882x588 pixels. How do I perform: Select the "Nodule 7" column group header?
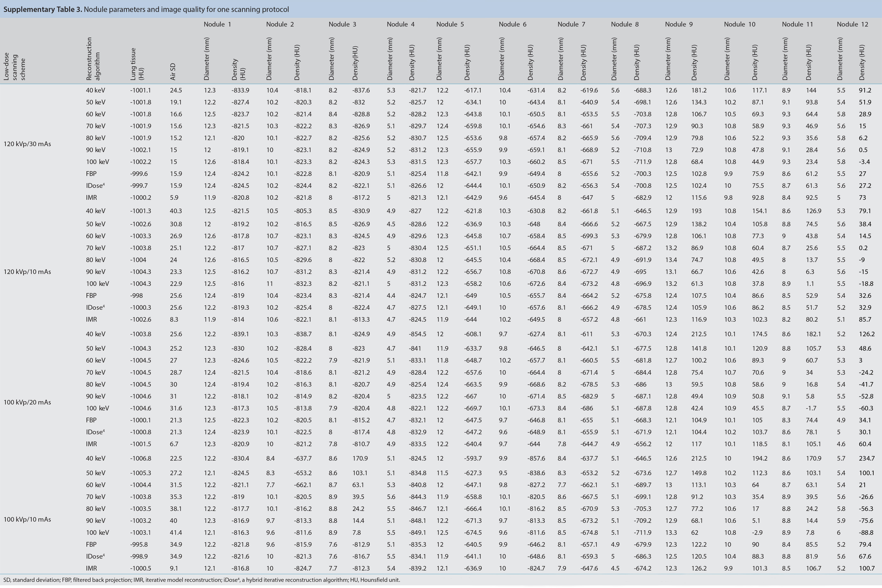coord(571,24)
